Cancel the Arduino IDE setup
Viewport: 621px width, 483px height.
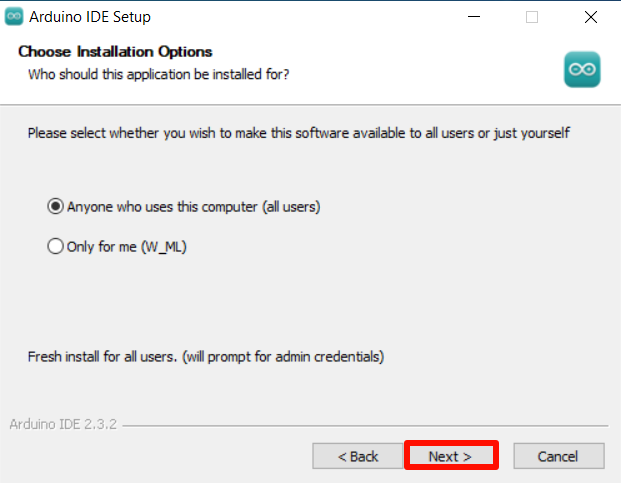tap(558, 456)
